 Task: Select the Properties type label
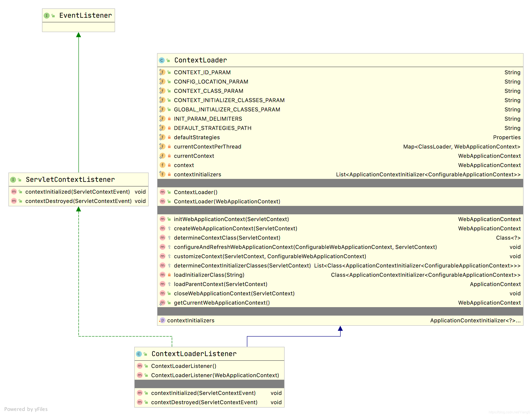[x=507, y=137]
